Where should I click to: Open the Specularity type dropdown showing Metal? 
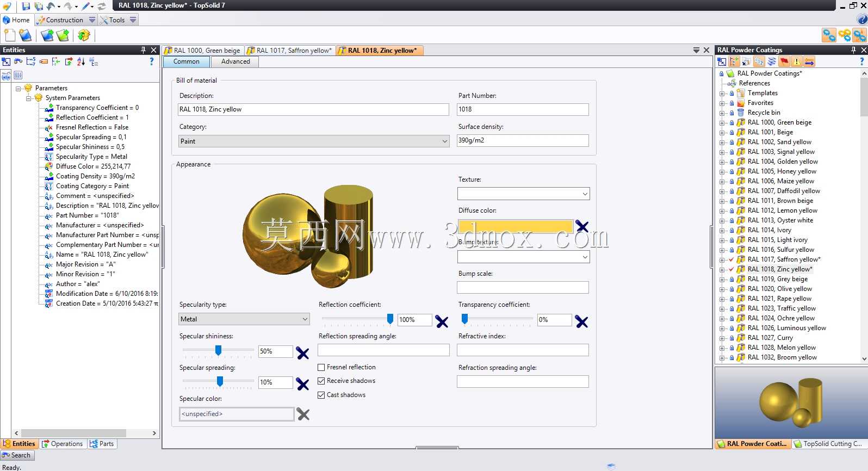(x=244, y=319)
